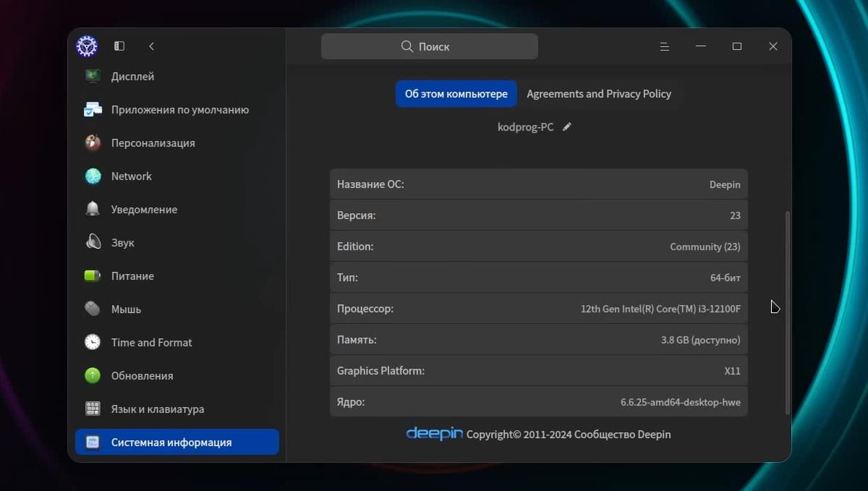Click the Версия row label
This screenshot has height=491, width=868.
(x=356, y=215)
